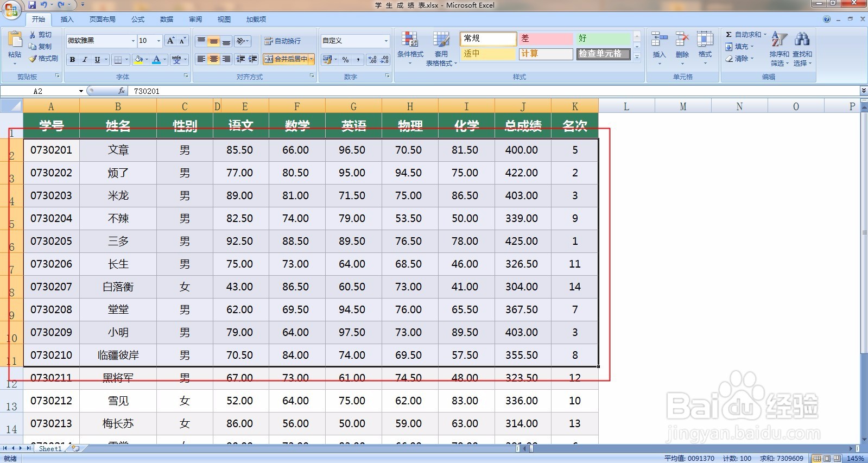This screenshot has width=868, height=463.
Task: Click the decrease indent icon
Action: [240, 59]
